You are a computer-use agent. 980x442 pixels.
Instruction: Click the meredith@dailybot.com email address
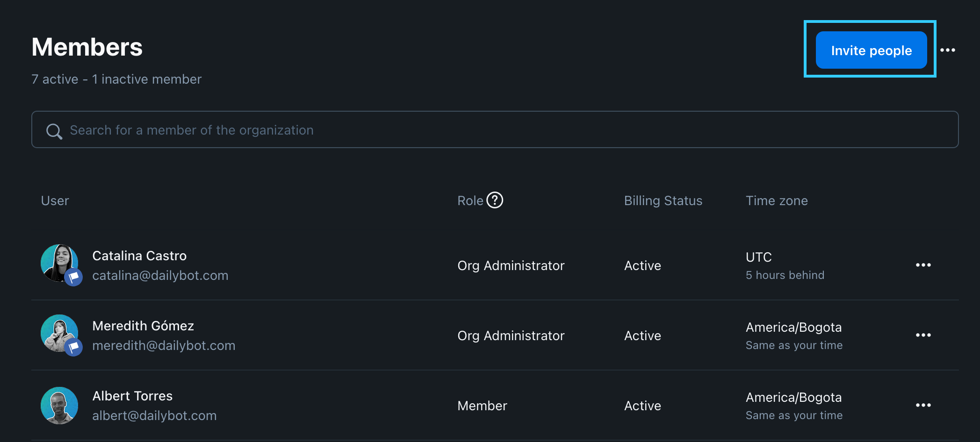[164, 345]
